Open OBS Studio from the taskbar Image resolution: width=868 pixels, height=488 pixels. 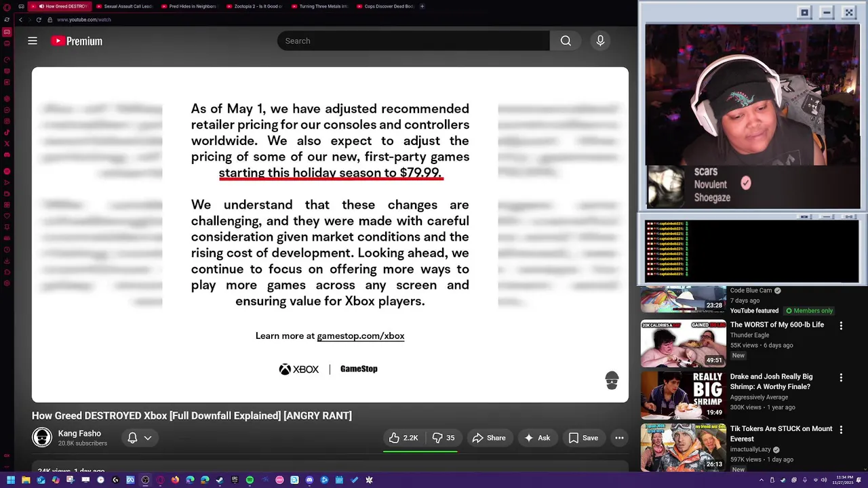coord(145,480)
